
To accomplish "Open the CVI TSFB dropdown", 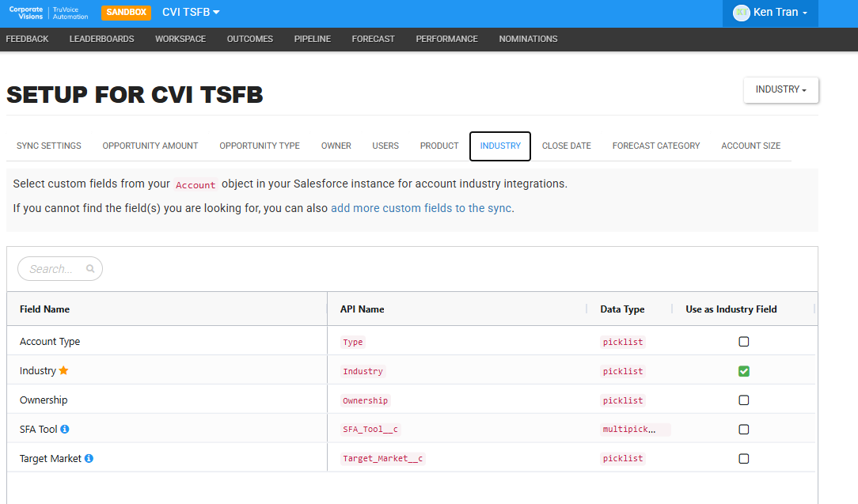I will pos(191,12).
